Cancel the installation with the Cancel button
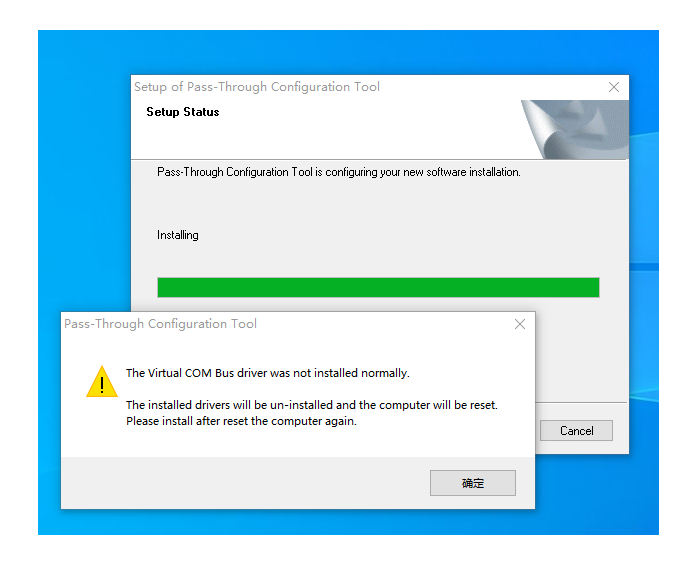 (x=576, y=430)
